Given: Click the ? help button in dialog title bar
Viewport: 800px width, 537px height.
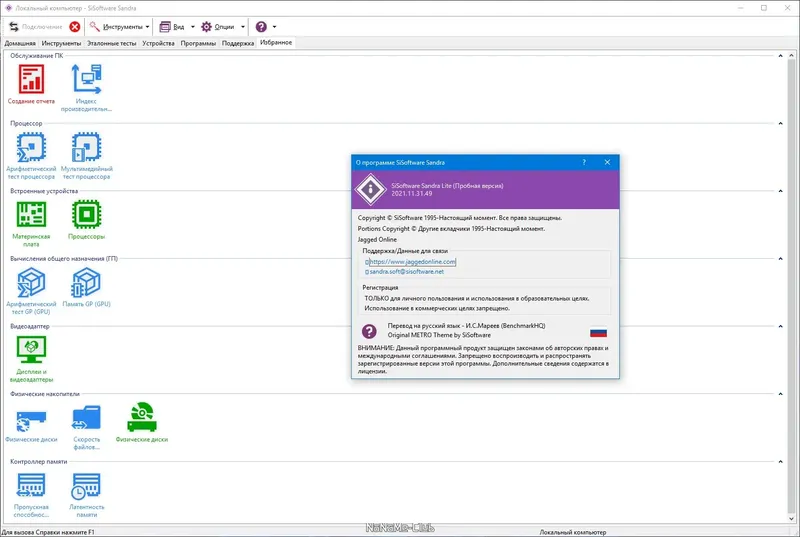Looking at the screenshot, I should 584,162.
